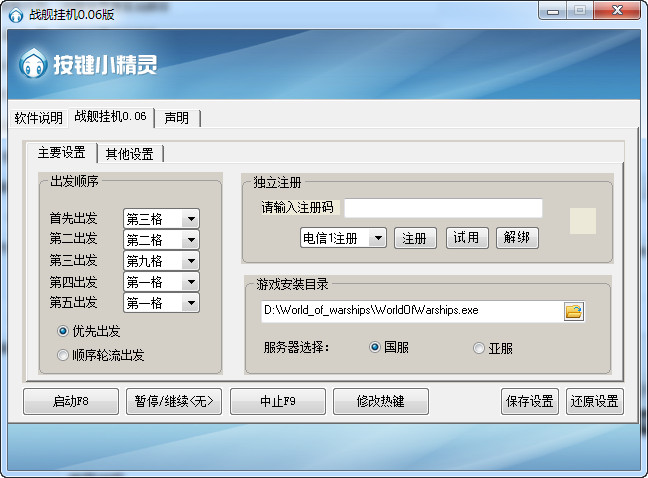The width and height of the screenshot is (648, 478).
Task: Stop the script with 中止F9
Action: (278, 401)
